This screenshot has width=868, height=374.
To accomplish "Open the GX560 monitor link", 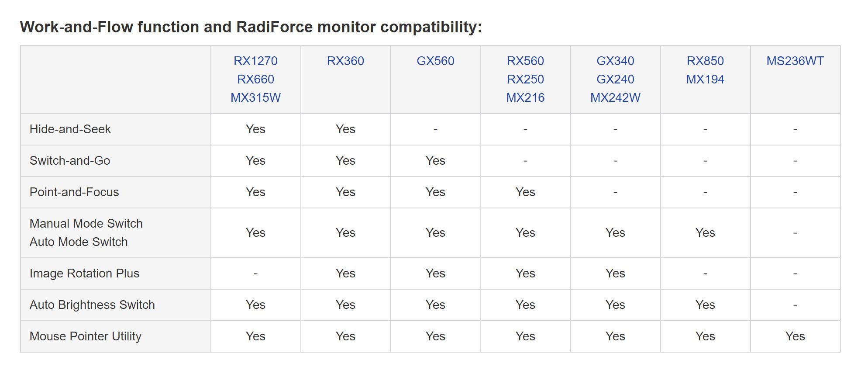I will pyautogui.click(x=435, y=61).
